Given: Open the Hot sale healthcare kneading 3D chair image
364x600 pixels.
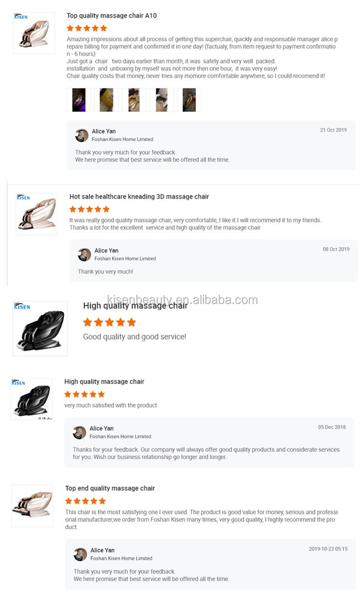Looking at the screenshot, I should [x=37, y=214].
